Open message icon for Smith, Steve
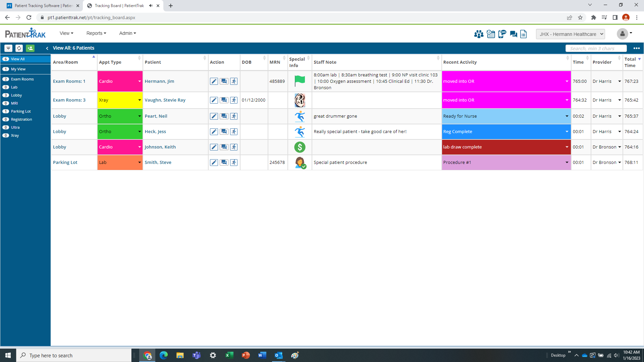Viewport: 644px width, 362px height. (224, 162)
